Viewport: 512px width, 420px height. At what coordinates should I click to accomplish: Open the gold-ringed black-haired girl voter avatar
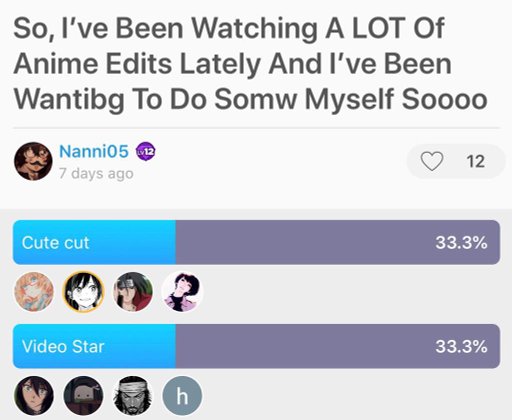83,292
